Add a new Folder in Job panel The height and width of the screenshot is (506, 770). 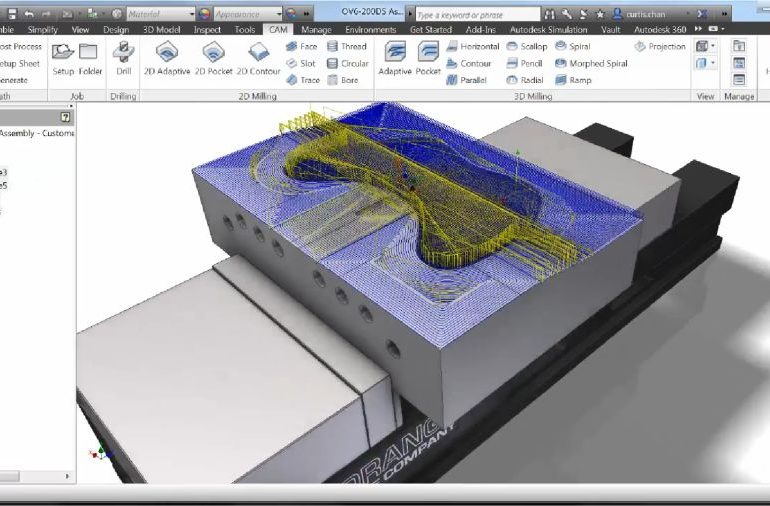[90, 58]
